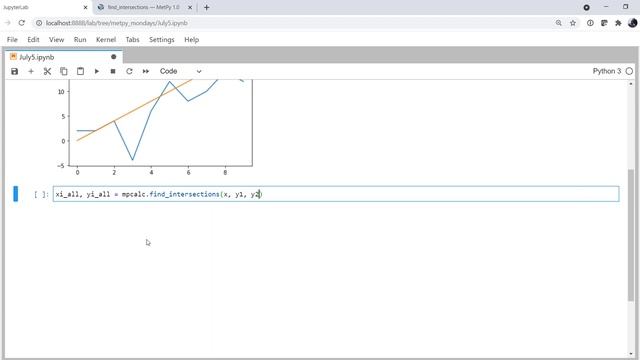The image size is (640, 360).
Task: Open the File menu
Action: (x=12, y=40)
